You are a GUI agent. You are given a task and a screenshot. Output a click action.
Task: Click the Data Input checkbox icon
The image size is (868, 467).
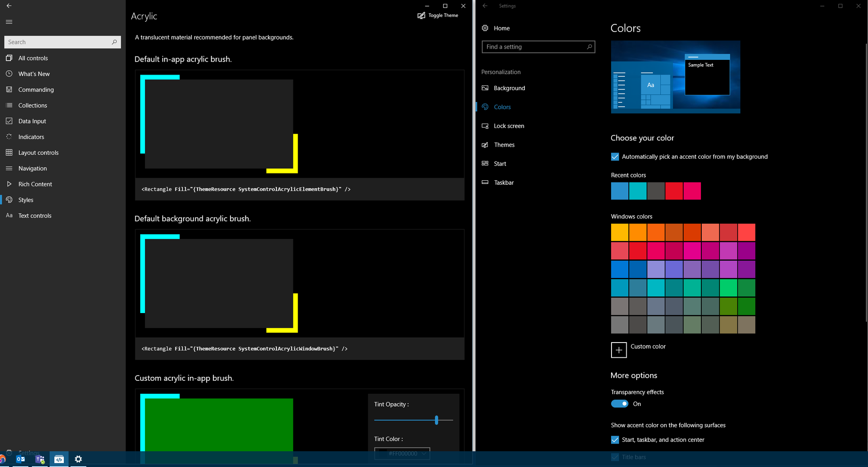9,121
